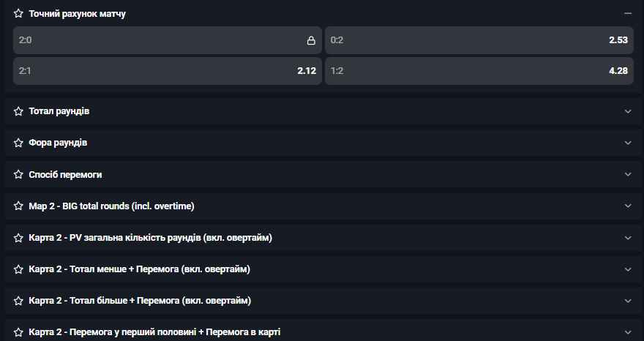The height and width of the screenshot is (341, 644).
Task: Expand Карта 2 - Тотал більше + Перемога chevron
Action: [628, 301]
